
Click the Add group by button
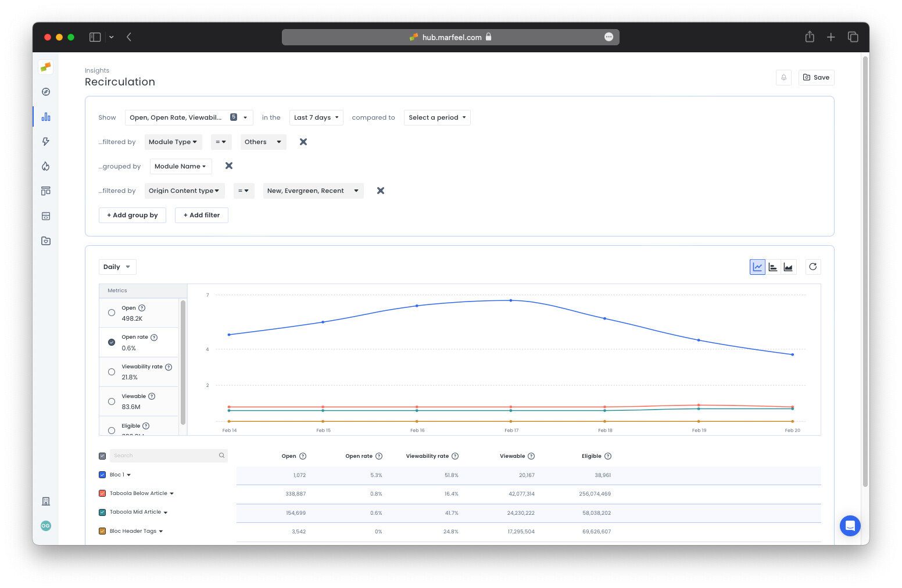point(133,215)
